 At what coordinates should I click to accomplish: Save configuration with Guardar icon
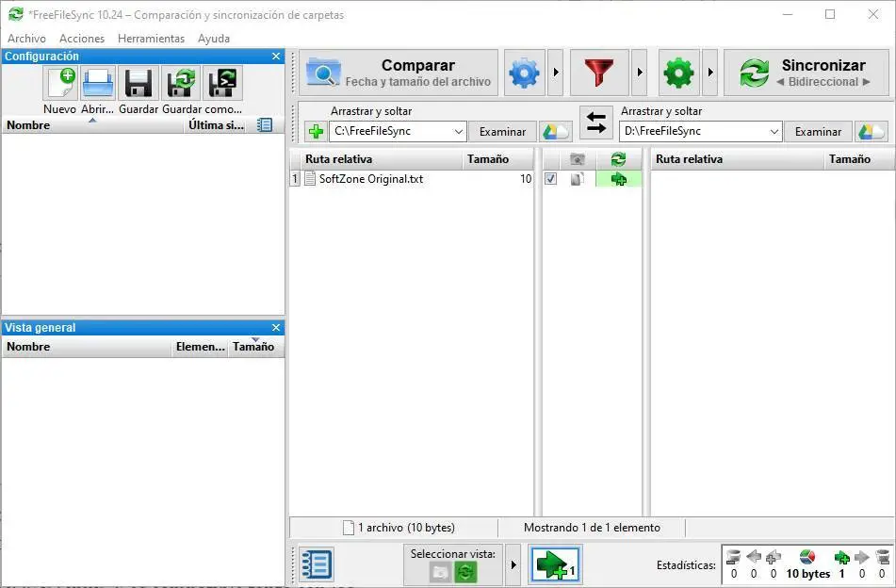(x=138, y=83)
